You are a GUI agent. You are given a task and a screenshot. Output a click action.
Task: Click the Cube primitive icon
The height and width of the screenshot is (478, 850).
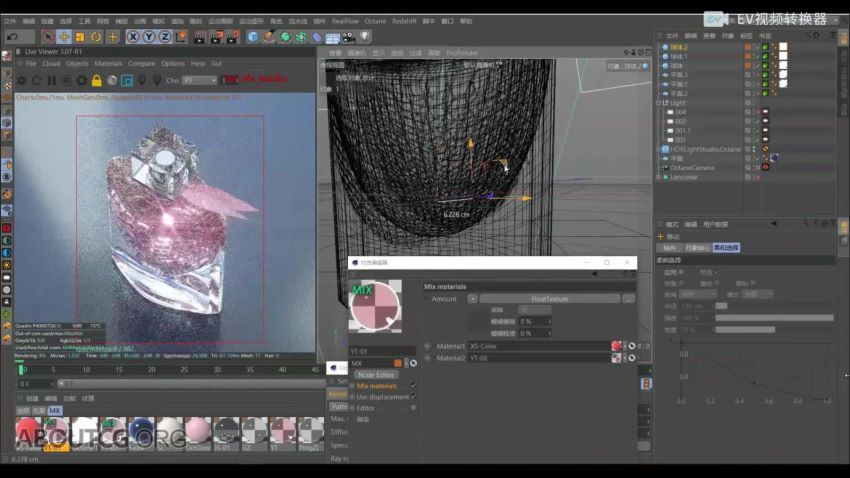tap(253, 37)
